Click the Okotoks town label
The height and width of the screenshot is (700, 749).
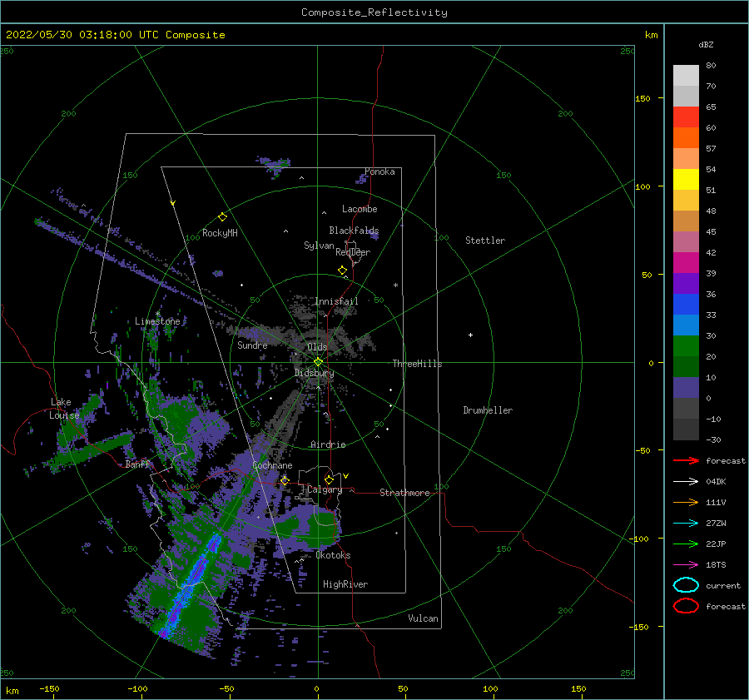coord(333,555)
